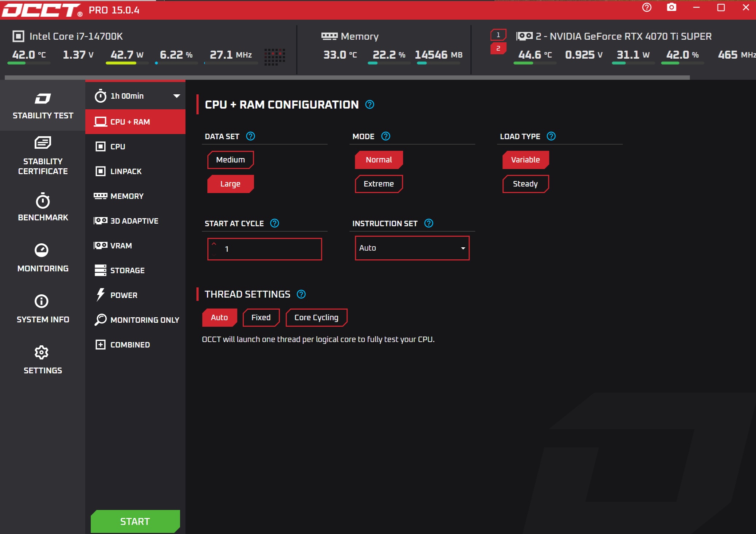Switch to the LINPACK test
The width and height of the screenshot is (756, 534).
(x=126, y=171)
